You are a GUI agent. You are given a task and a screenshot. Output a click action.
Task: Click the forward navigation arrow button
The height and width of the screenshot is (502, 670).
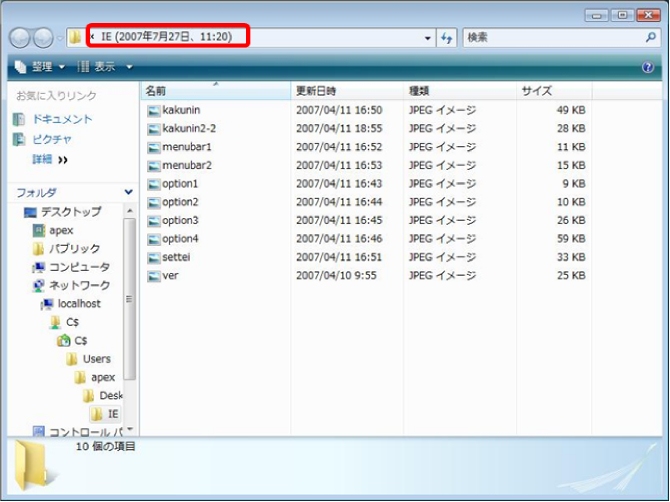click(x=44, y=37)
